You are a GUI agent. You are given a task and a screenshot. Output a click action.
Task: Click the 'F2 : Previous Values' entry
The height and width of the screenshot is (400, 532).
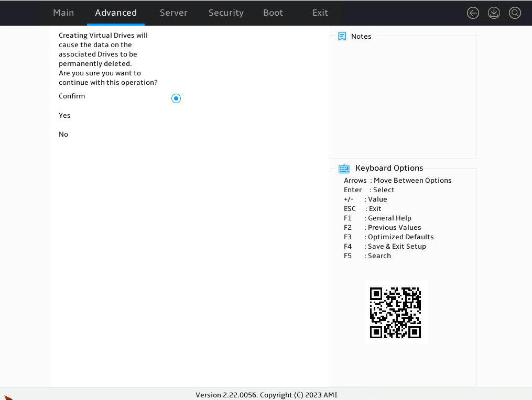tap(383, 227)
